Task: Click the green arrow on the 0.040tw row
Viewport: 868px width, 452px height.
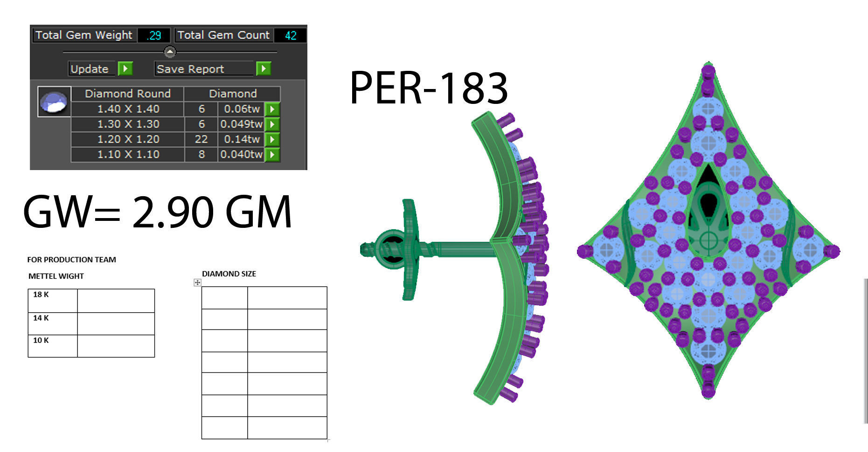Action: click(x=272, y=154)
